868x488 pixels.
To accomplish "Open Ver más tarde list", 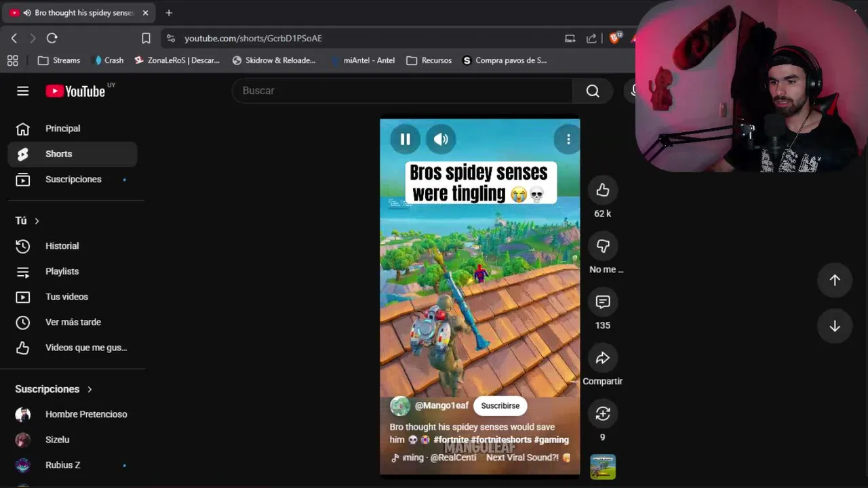I will coord(73,322).
